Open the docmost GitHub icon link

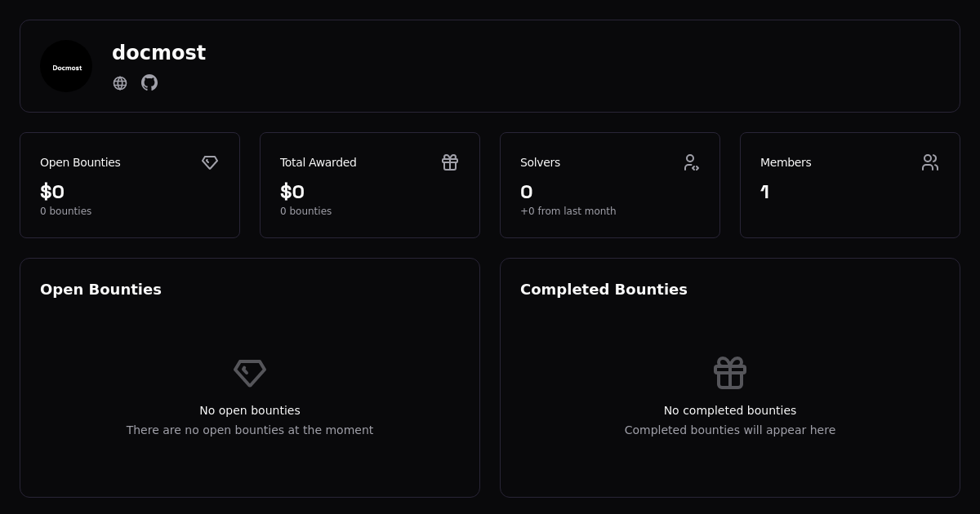coord(149,82)
